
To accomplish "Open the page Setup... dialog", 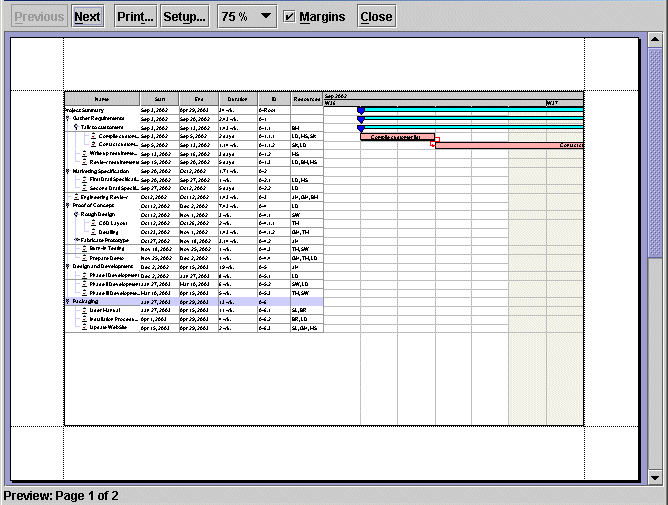I will (x=184, y=17).
